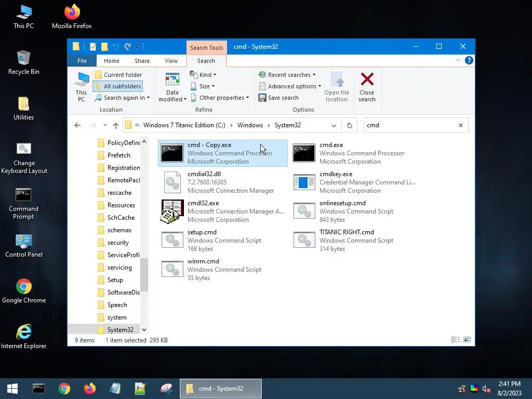This screenshot has width=532, height=399.
Task: Go back with Back arrow
Action: point(77,125)
